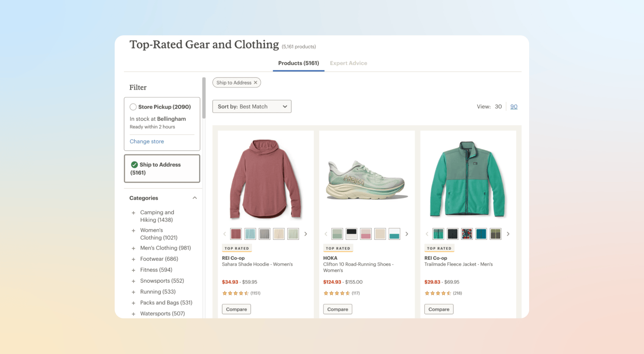Select the Ship to Address fulfillment option
644x354 pixels.
click(x=161, y=169)
